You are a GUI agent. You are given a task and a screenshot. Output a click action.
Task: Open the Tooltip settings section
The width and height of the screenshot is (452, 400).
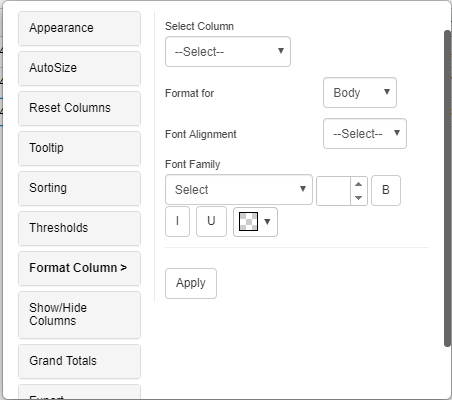pos(79,148)
